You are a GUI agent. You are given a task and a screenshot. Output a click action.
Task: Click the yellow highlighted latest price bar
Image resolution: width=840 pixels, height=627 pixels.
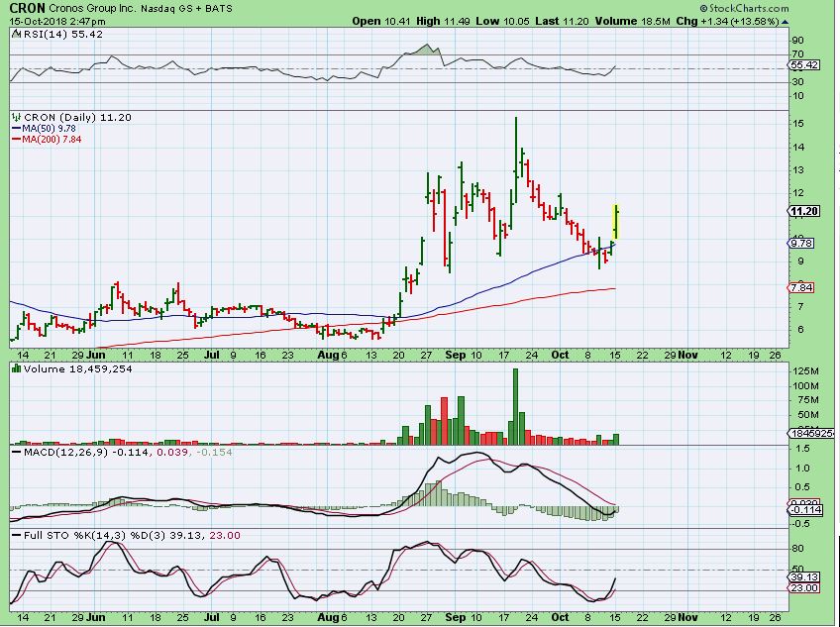(x=616, y=220)
